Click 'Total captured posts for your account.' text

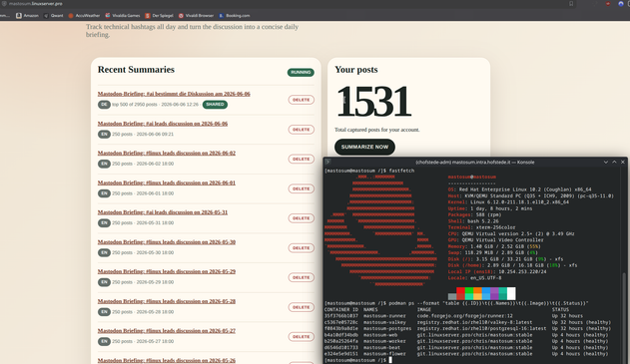(376, 130)
